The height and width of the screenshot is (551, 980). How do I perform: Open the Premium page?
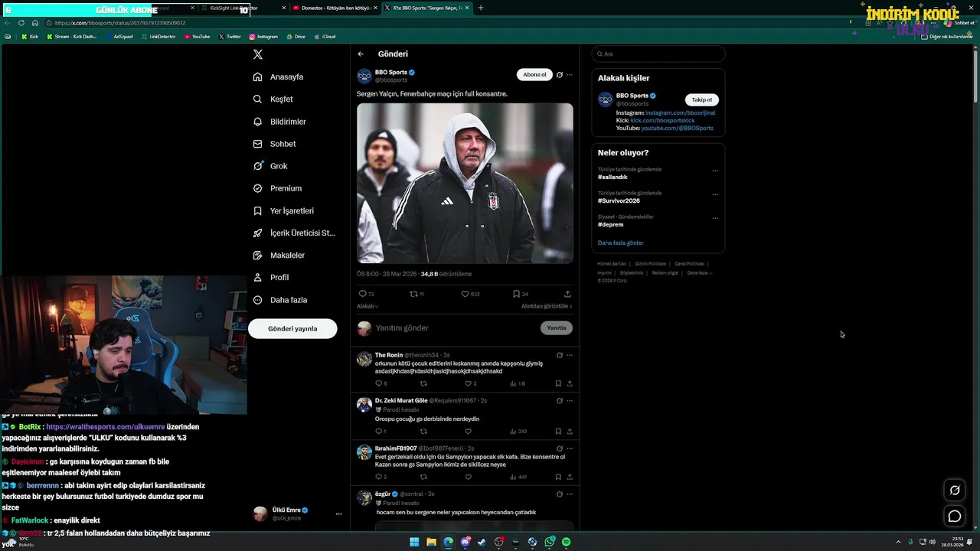pyautogui.click(x=277, y=188)
